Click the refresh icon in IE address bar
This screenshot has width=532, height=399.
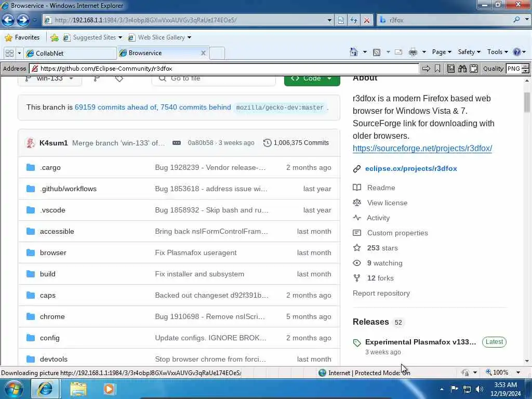[353, 20]
